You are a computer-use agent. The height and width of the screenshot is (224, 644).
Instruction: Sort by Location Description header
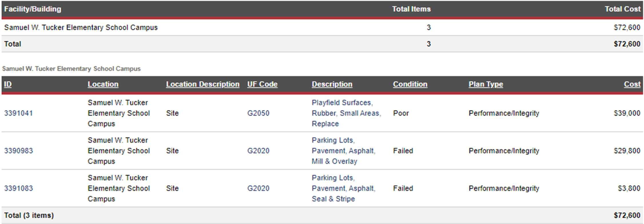(x=203, y=84)
